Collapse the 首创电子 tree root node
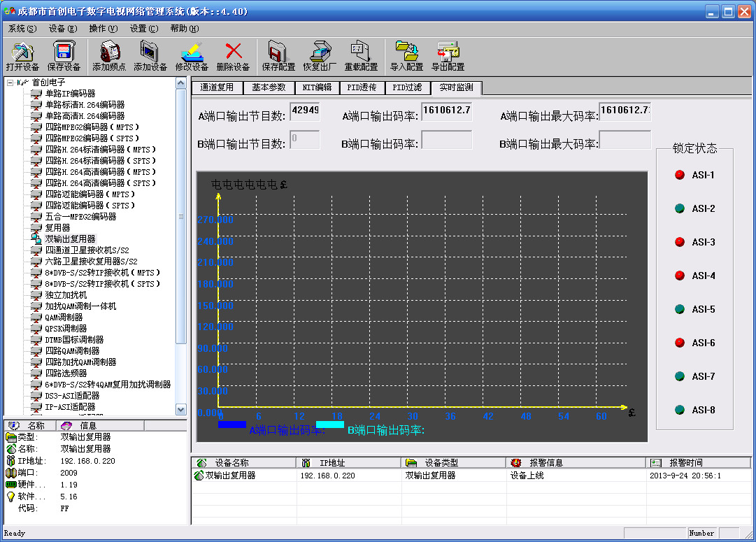Image resolution: width=756 pixels, height=542 pixels. pyautogui.click(x=10, y=83)
